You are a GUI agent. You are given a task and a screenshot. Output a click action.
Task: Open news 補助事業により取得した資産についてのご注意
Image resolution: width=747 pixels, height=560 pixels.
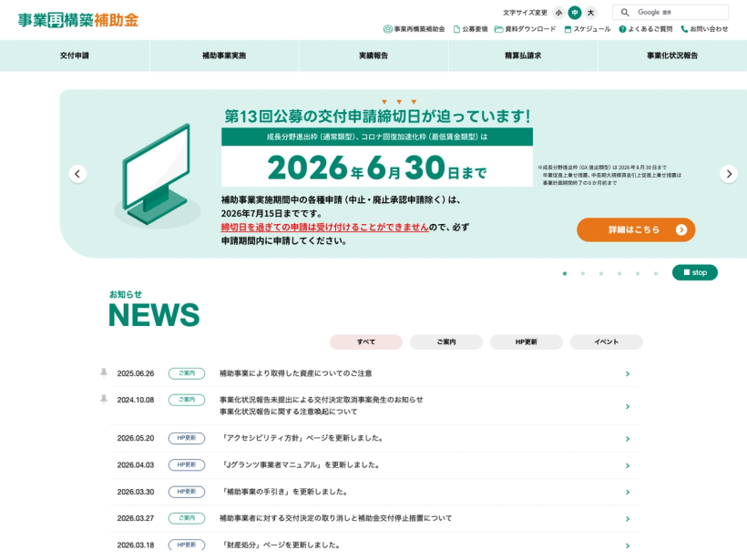pos(295,373)
